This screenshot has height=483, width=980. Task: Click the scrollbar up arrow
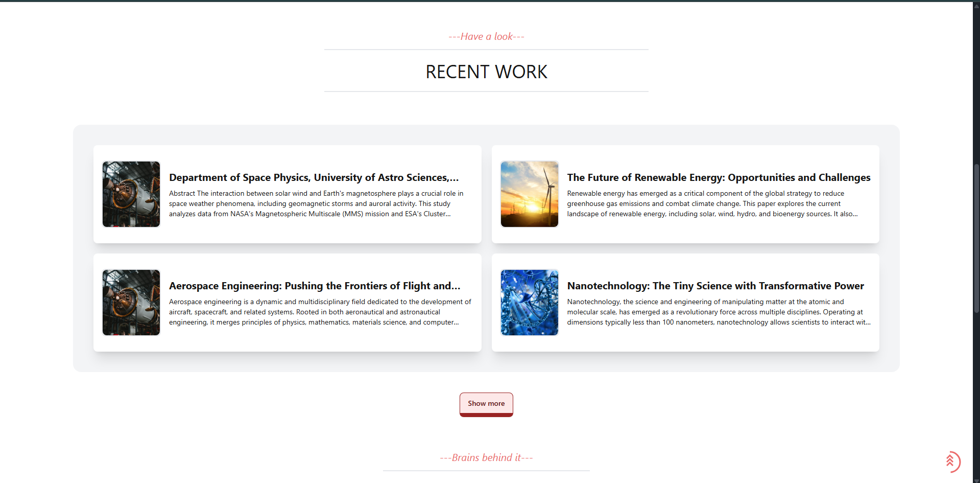click(976, 5)
